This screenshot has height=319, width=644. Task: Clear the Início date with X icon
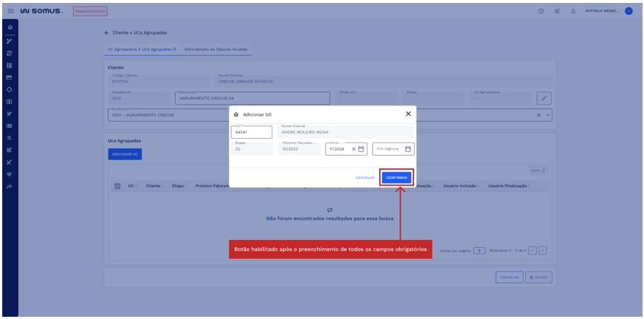354,149
